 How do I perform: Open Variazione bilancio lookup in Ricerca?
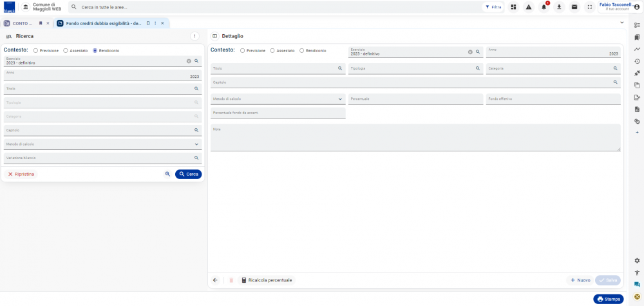pos(196,158)
